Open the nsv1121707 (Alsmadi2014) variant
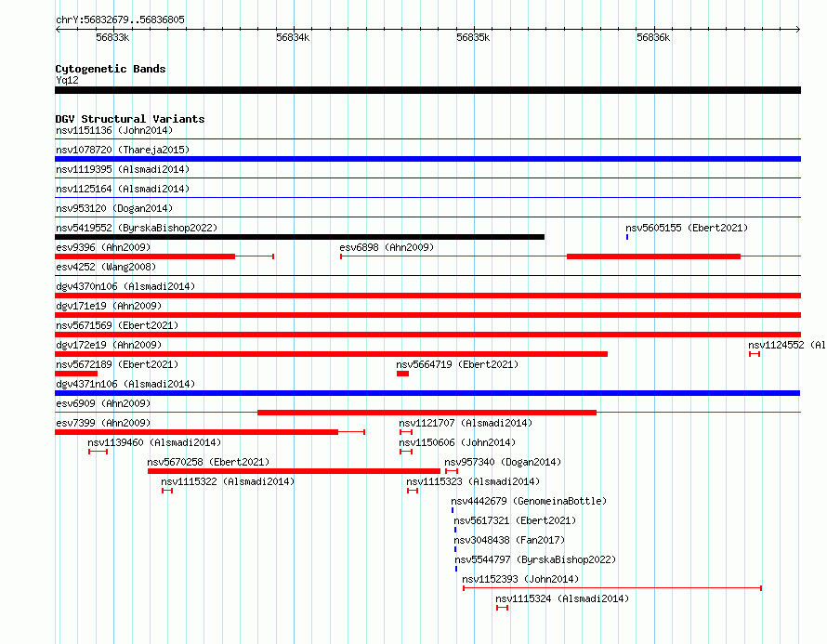827x644 pixels. click(466, 423)
